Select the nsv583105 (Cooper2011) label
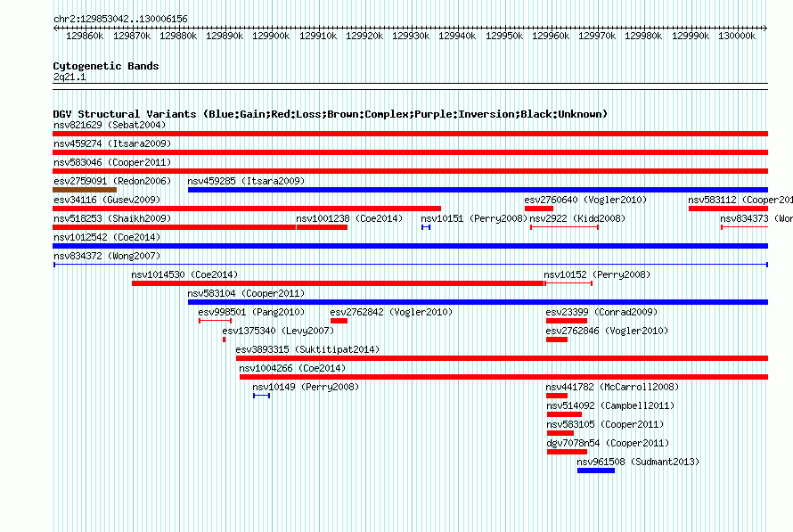The height and width of the screenshot is (532, 793). coord(605,424)
